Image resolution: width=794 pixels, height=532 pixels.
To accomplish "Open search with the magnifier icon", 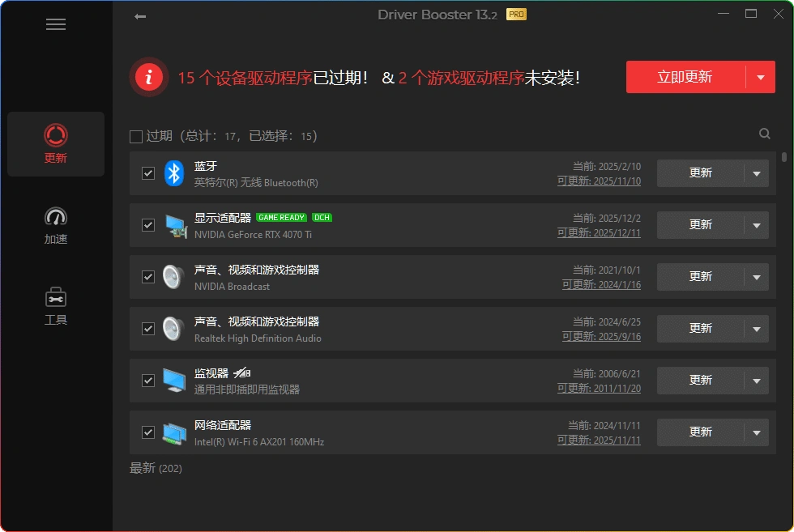I will [764, 133].
